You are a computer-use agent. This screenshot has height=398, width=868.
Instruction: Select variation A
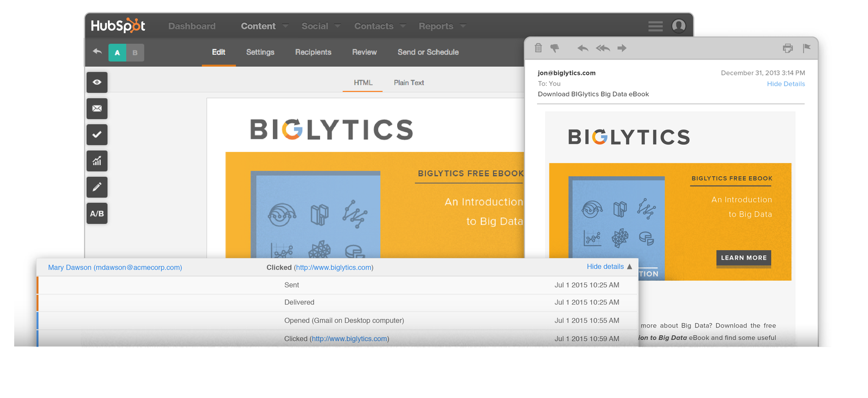pos(117,53)
